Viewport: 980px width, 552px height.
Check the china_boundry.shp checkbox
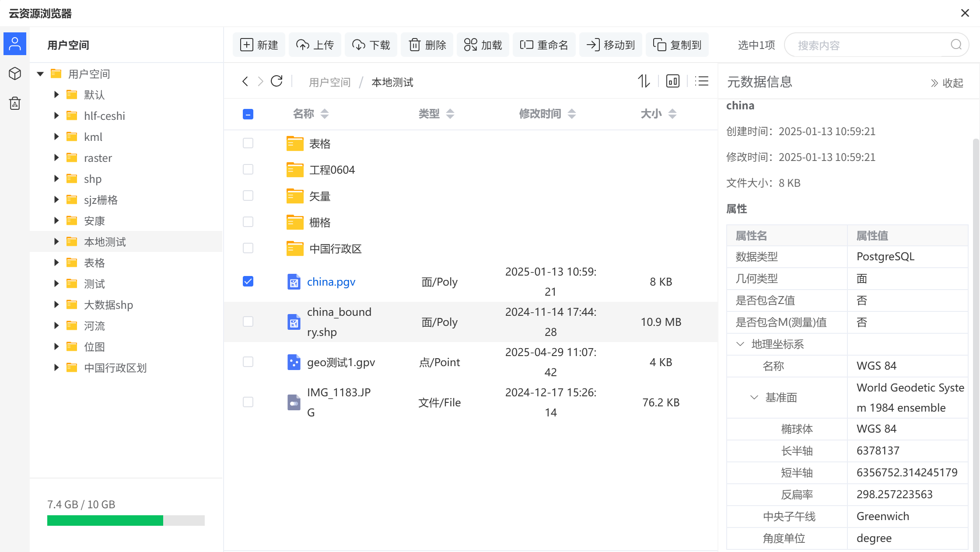click(x=248, y=321)
